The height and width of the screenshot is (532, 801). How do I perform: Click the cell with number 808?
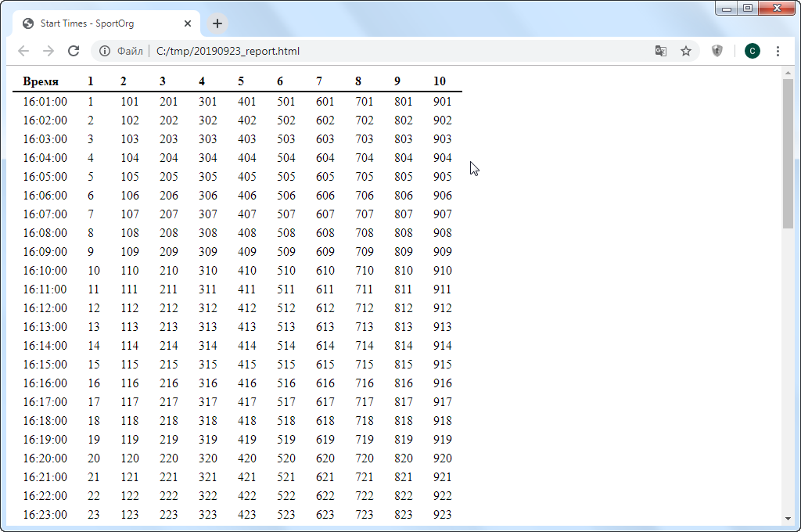[x=403, y=233]
